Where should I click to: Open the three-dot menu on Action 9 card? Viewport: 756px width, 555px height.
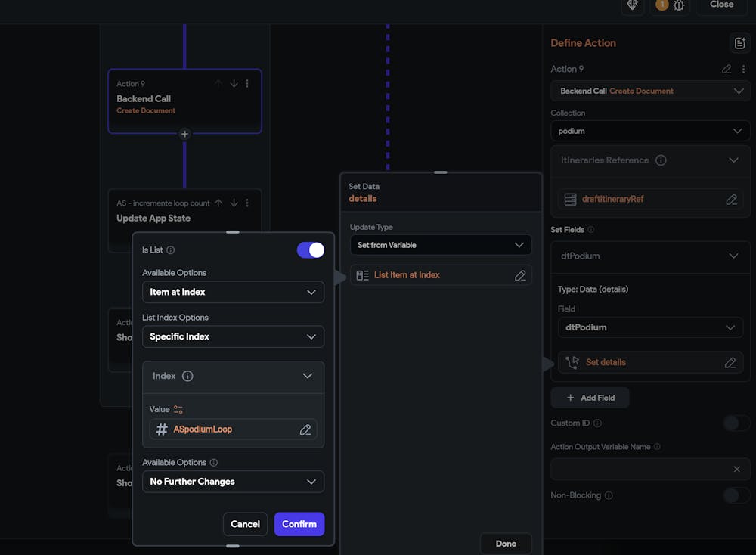247,83
